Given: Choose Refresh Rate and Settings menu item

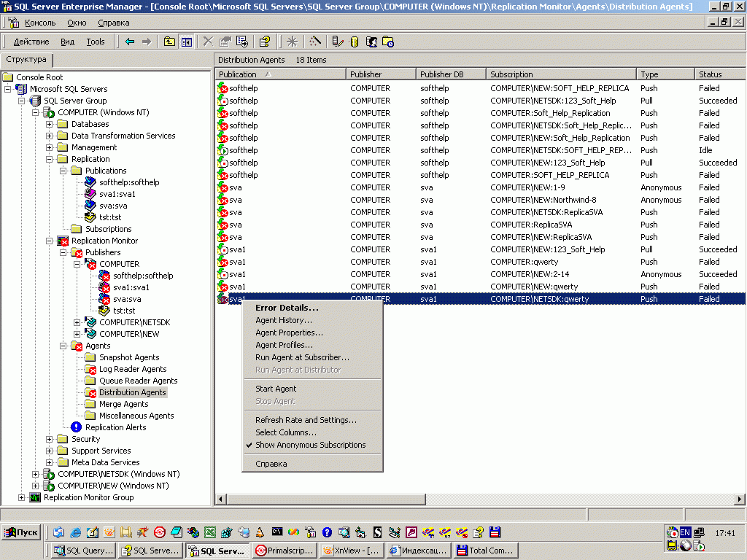Looking at the screenshot, I should click(306, 420).
